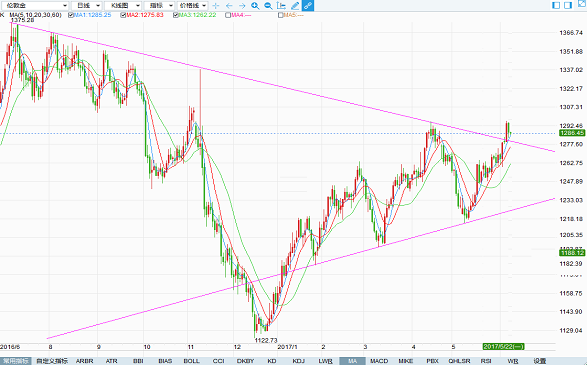Viewport: 587px width, 365px height.
Task: Move chart left with the back arrow
Action: click(x=229, y=6)
